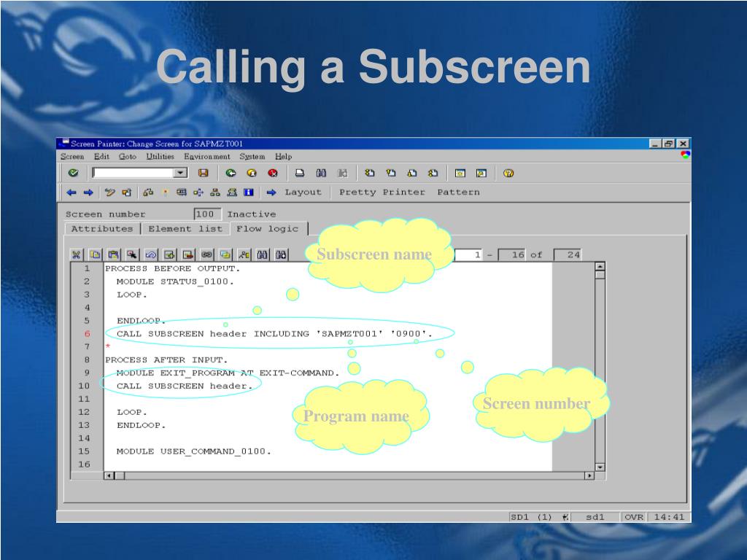Click the yellow Help question mark icon
The height and width of the screenshot is (560, 747).
coord(508,174)
